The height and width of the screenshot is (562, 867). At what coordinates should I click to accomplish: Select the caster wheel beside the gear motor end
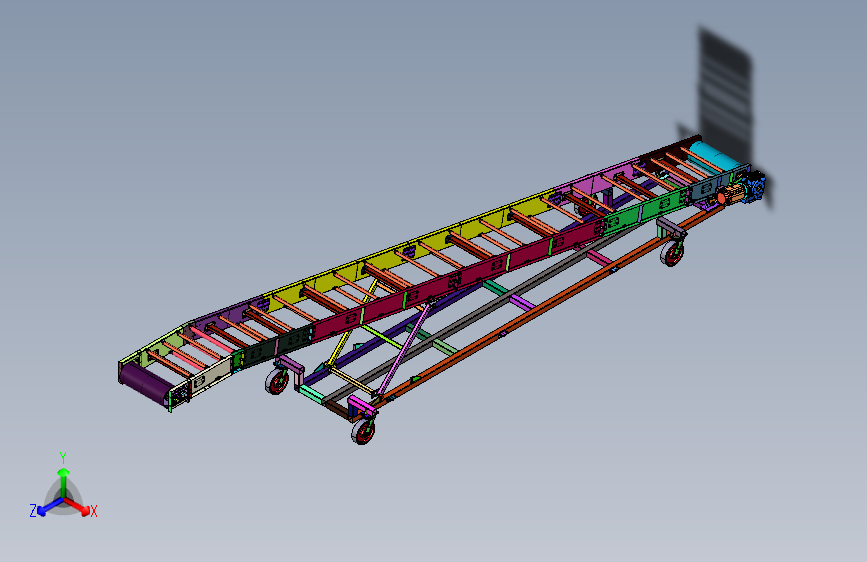click(672, 253)
